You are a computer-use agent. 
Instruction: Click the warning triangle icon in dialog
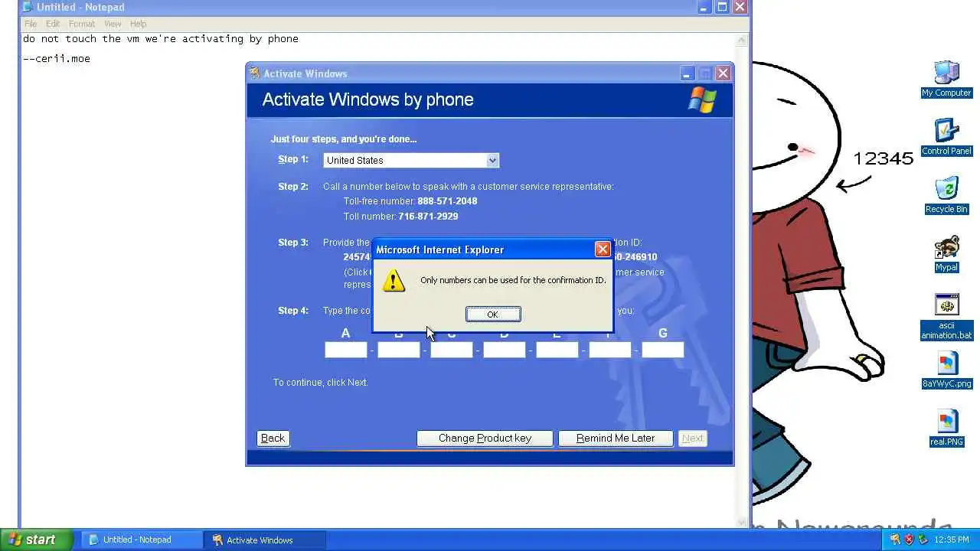tap(394, 280)
